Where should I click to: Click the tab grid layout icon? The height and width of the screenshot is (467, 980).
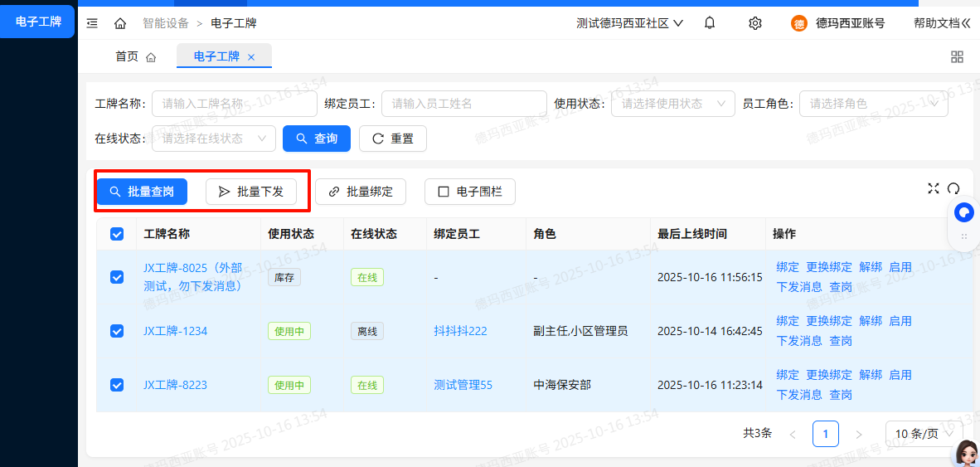point(957,56)
